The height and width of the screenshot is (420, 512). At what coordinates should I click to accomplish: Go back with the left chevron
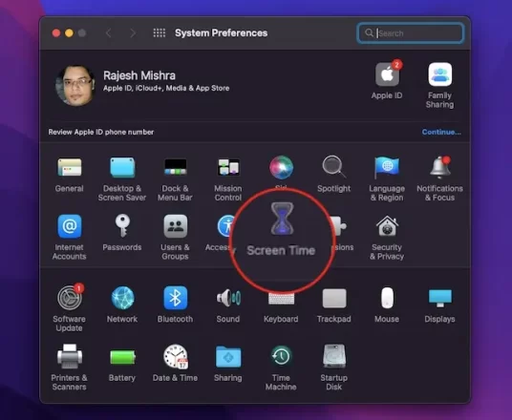109,33
